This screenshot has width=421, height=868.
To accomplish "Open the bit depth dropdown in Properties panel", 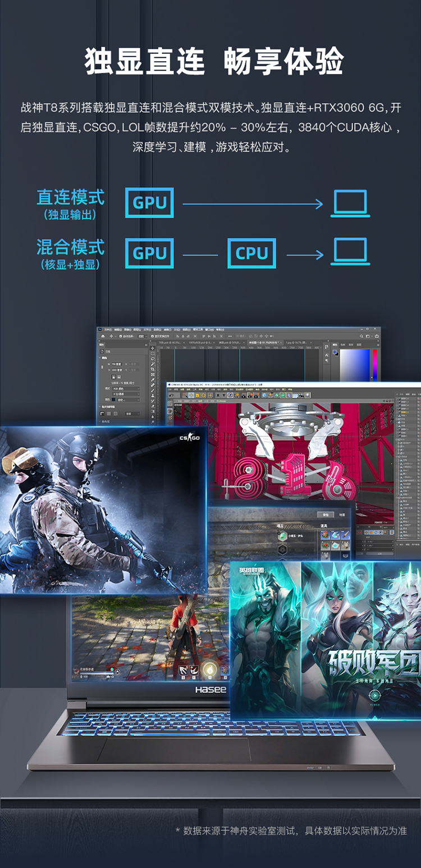I will 126,394.
